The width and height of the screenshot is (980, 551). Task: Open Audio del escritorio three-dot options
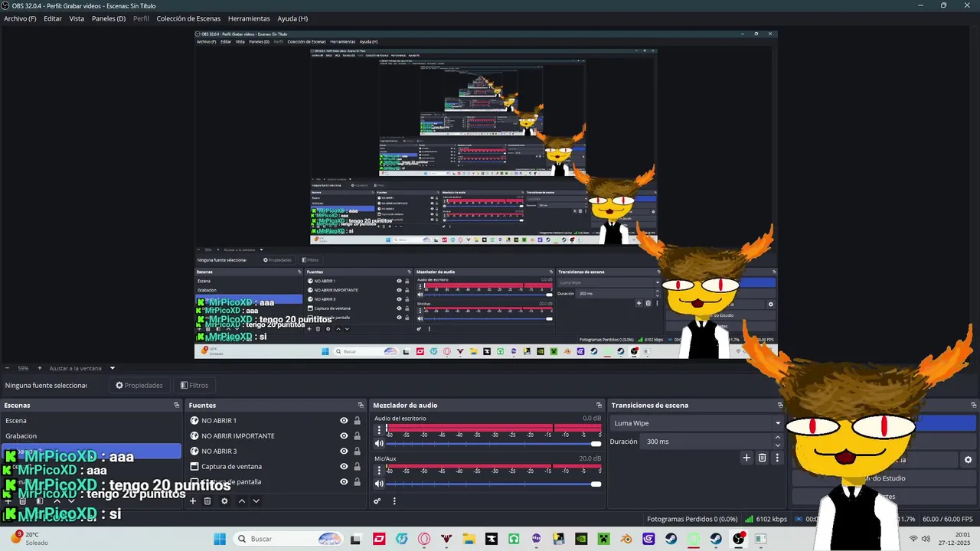coord(378,429)
